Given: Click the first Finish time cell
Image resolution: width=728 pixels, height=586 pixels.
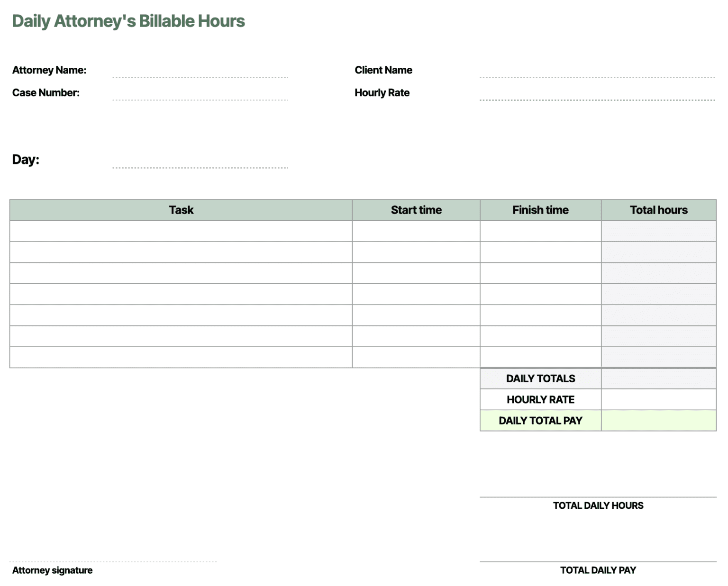Looking at the screenshot, I should tap(540, 231).
